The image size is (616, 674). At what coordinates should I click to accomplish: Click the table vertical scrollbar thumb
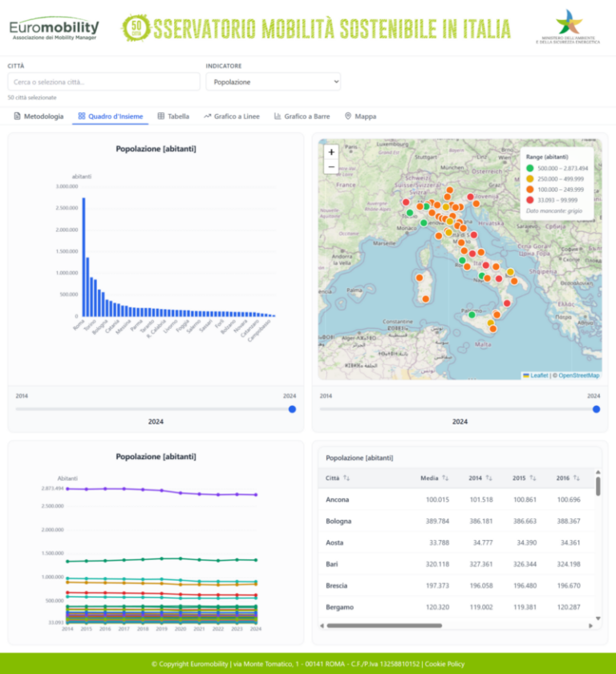pyautogui.click(x=598, y=486)
